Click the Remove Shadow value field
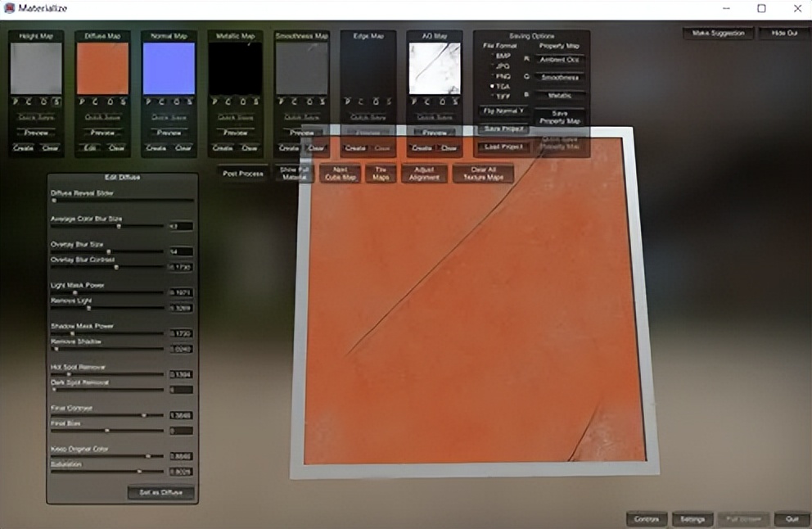The image size is (812, 529). [x=181, y=349]
